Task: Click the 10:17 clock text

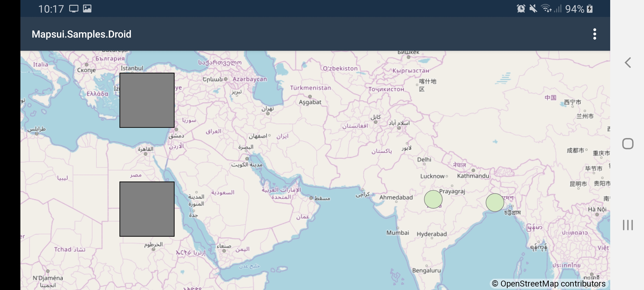Action: (x=51, y=9)
